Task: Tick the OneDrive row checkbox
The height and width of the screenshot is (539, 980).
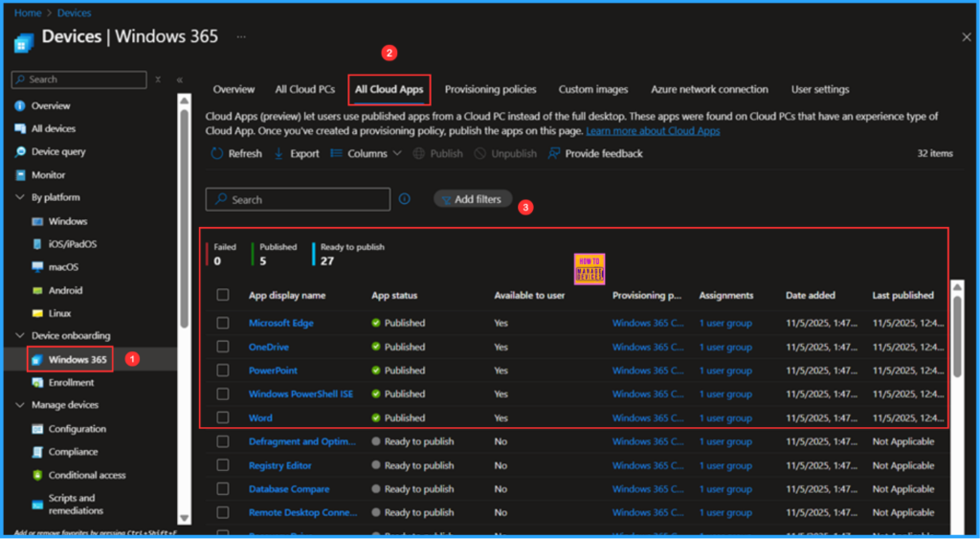Action: 222,347
